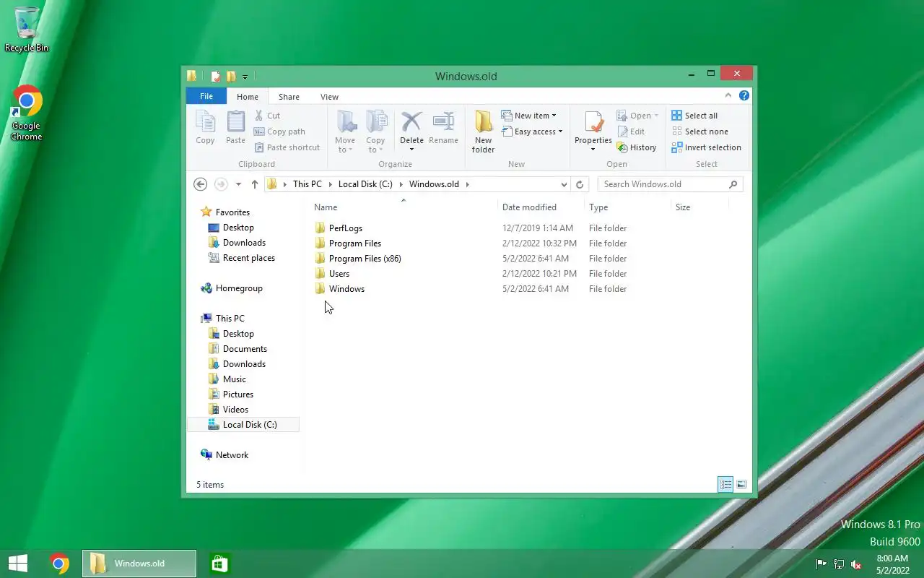This screenshot has height=578, width=924.
Task: Open address bar history dropdown
Action: pyautogui.click(x=564, y=184)
